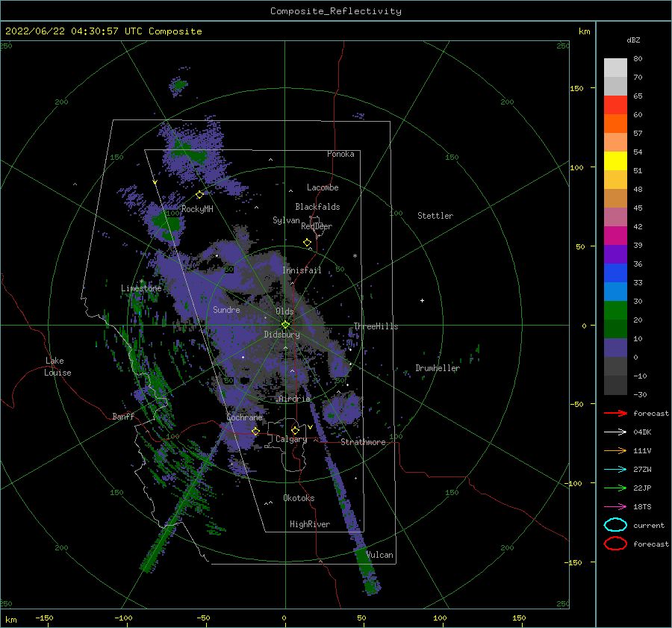Click the magenta 18TS arrow icon
Screen dimensions: 672x628
click(615, 507)
